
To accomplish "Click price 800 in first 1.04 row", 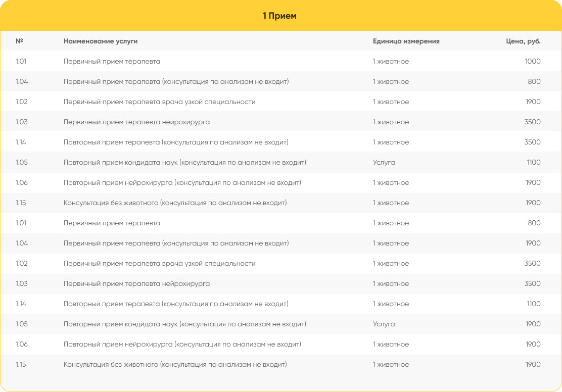I will [534, 81].
